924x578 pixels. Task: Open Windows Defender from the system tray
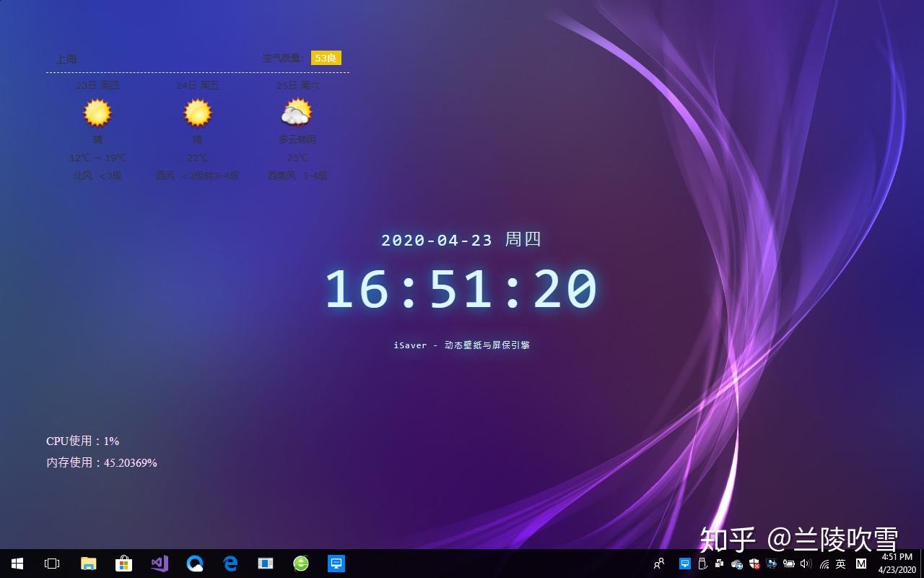754,564
